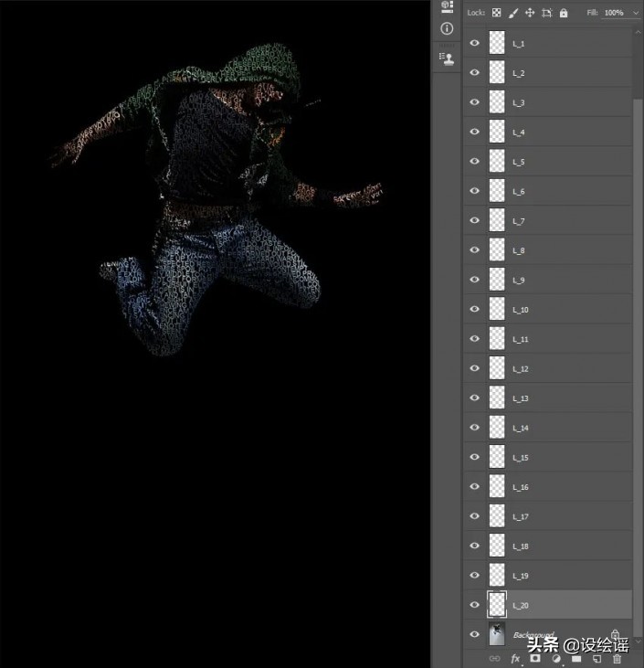Toggle visibility of layer L_10
Screen dimensions: 644x668
[474, 310]
